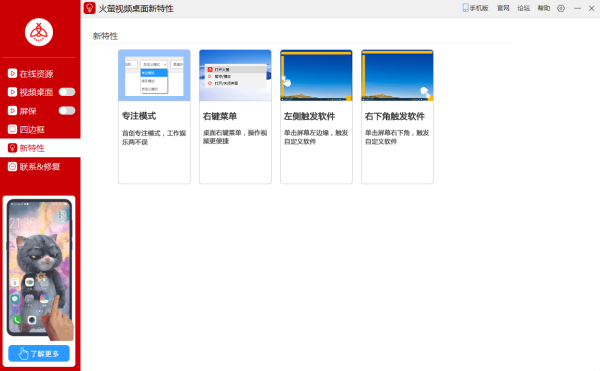Click the 左侧触发软件 preview thumbnail
This screenshot has height=371, width=600.
click(316, 75)
